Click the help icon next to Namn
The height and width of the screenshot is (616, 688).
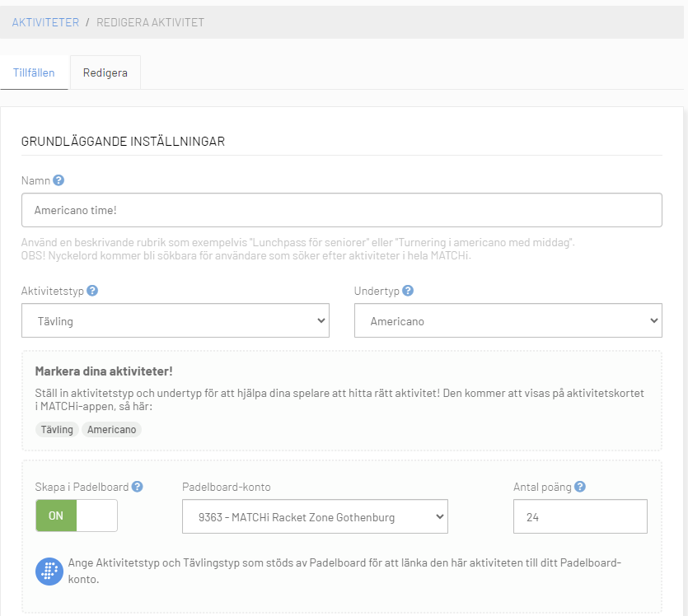(59, 180)
